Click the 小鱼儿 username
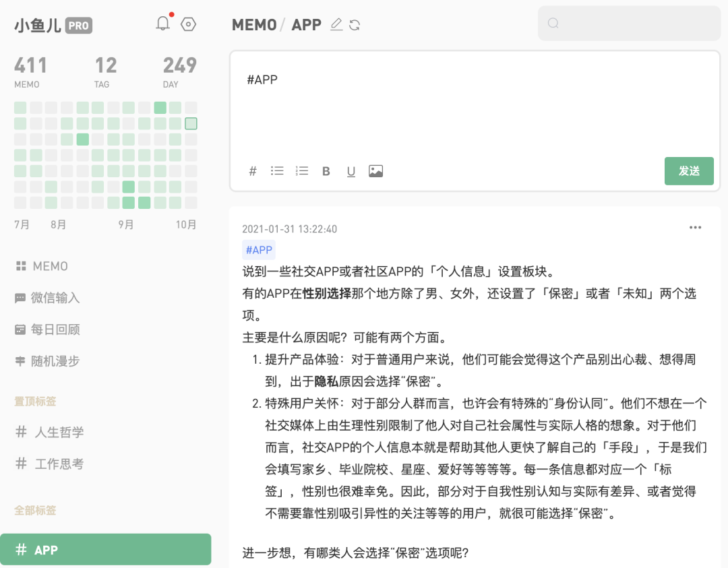The height and width of the screenshot is (568, 728). click(x=38, y=26)
